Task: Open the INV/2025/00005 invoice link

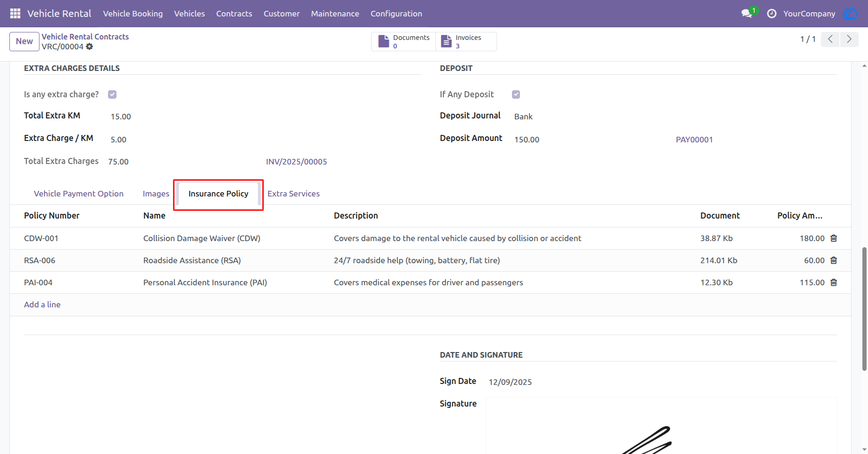Action: tap(296, 162)
